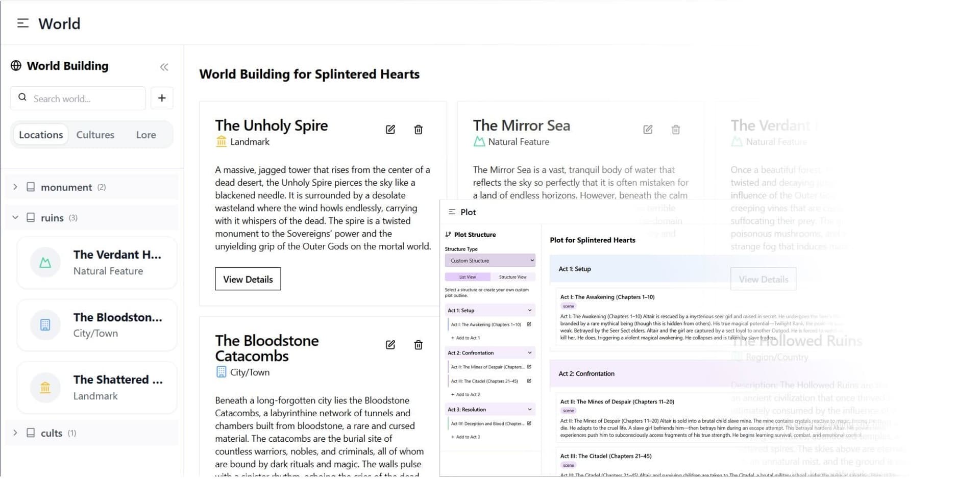This screenshot has height=480, width=980.
Task: Edit The Unholy Spire card
Action: tap(390, 130)
